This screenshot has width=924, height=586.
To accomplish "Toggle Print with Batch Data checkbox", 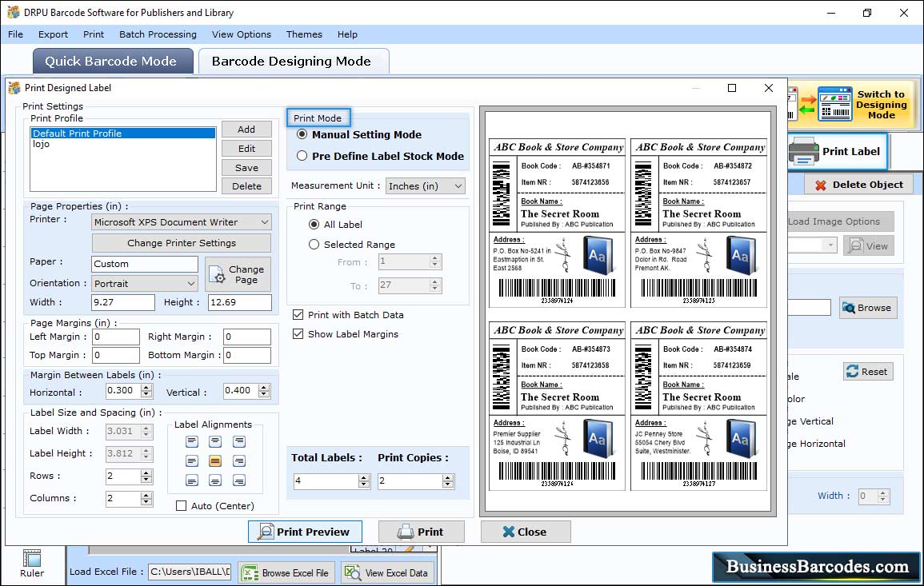I will click(298, 314).
